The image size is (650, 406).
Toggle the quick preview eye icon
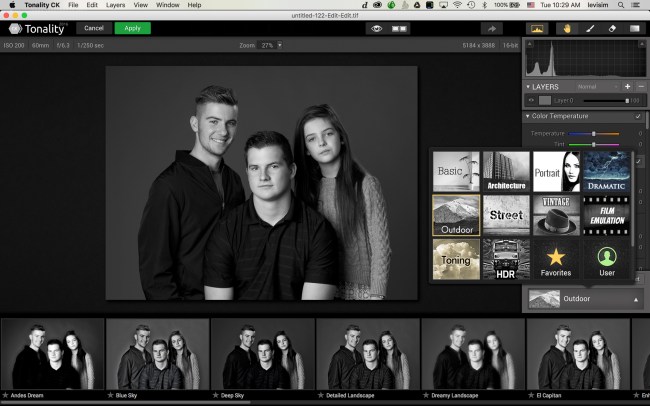pos(376,29)
